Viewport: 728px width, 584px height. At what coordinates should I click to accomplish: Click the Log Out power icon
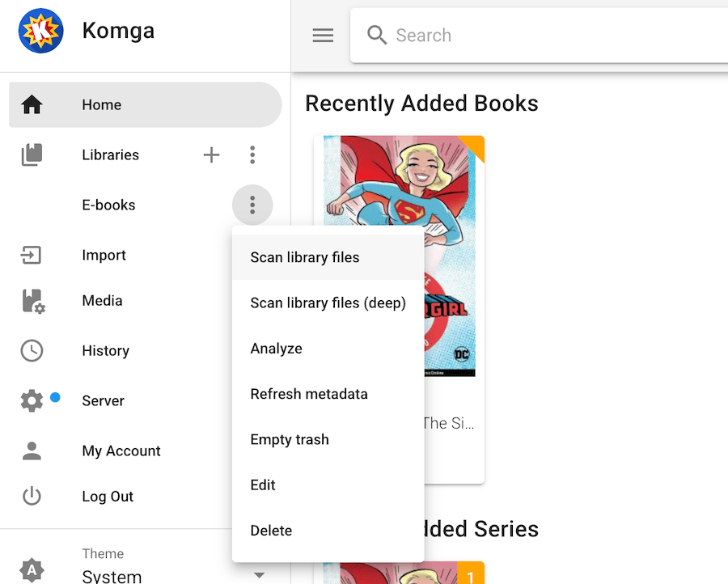tap(32, 496)
